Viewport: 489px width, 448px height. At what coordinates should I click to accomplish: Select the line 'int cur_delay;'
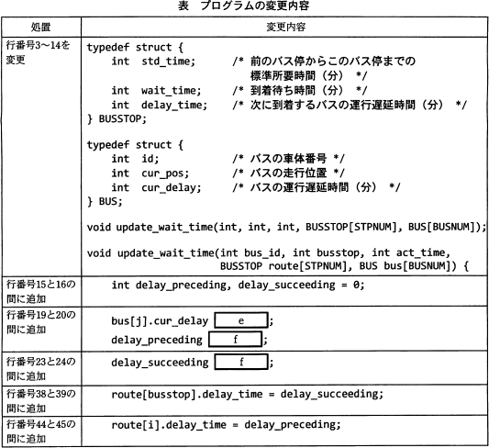point(156,188)
